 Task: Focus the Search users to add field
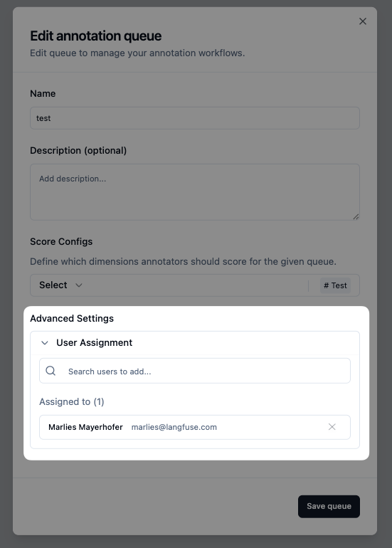(x=195, y=371)
